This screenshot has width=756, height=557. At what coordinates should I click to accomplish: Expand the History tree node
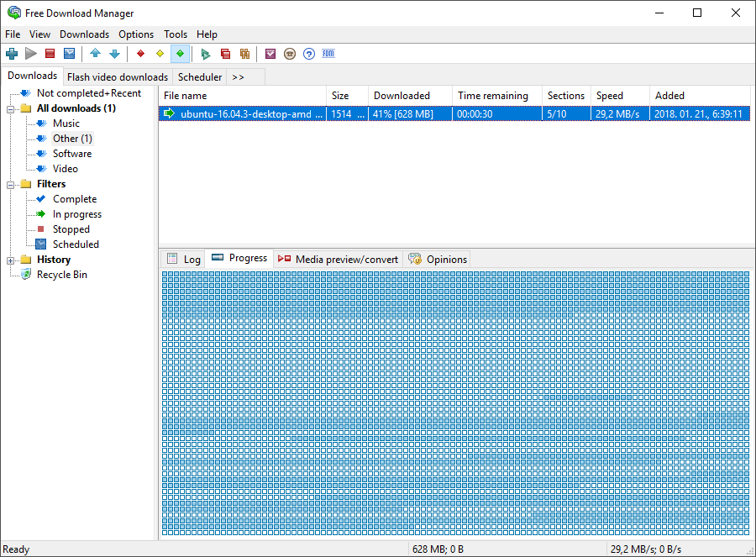(11, 260)
